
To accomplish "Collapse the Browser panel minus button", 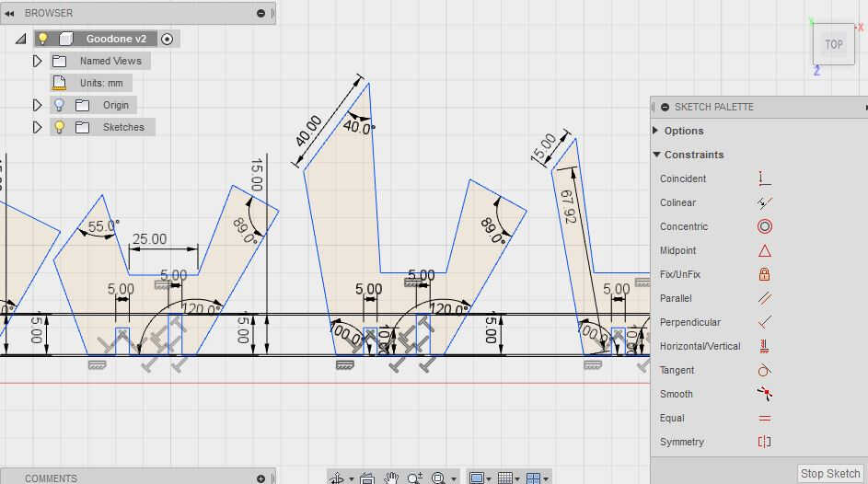I will coord(260,13).
